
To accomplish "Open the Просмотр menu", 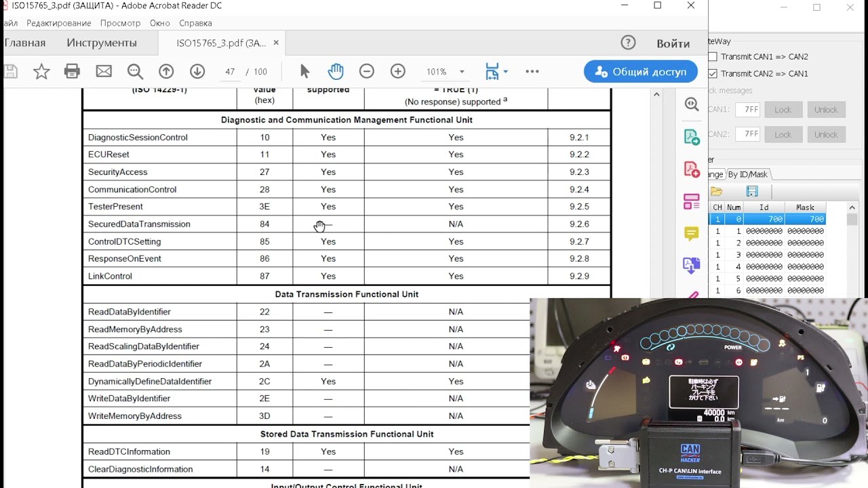I will tap(120, 23).
